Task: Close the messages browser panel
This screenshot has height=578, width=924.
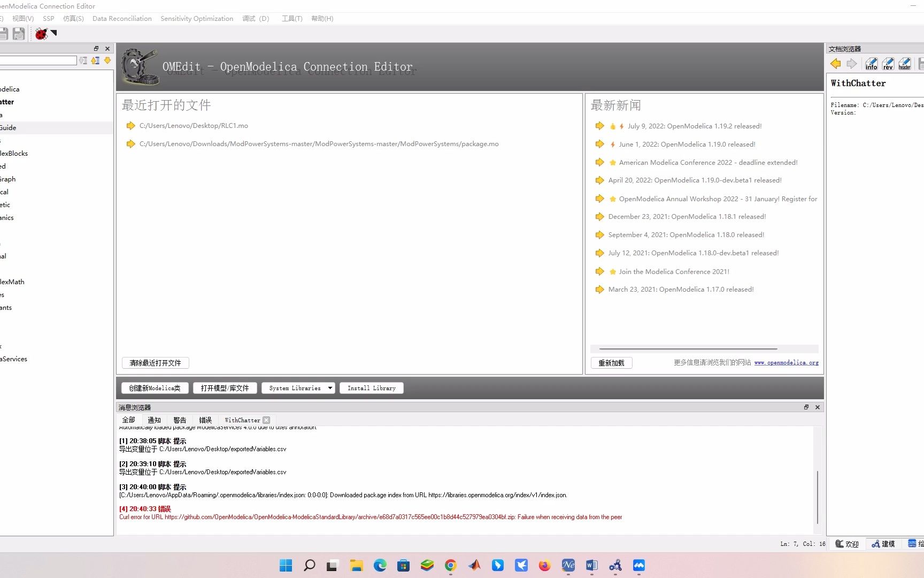Action: pos(818,407)
